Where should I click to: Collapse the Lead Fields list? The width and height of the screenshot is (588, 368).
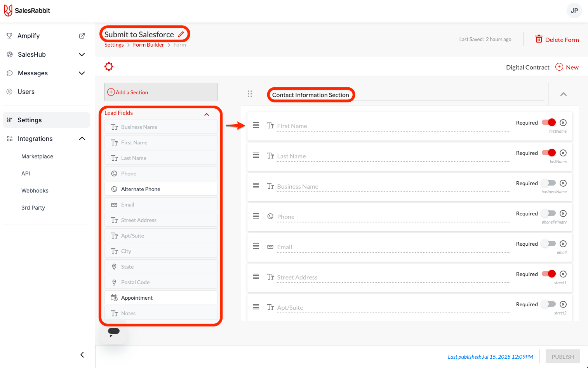point(207,115)
